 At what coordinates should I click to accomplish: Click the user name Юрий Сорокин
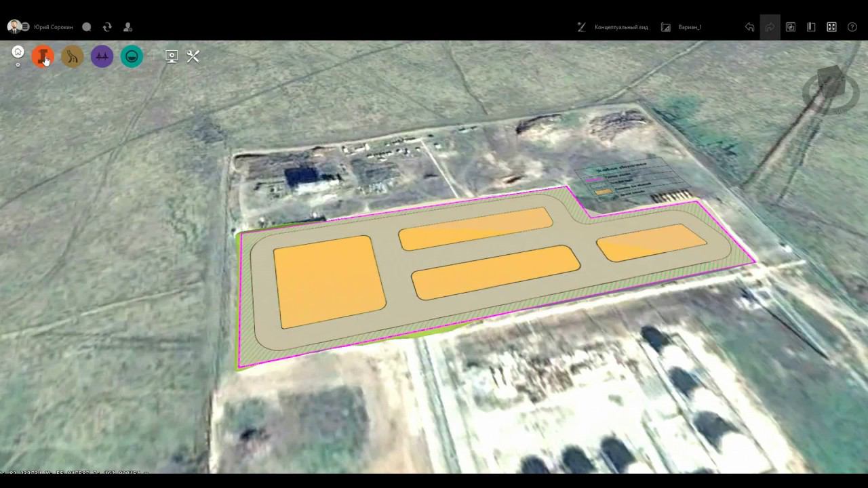54,27
